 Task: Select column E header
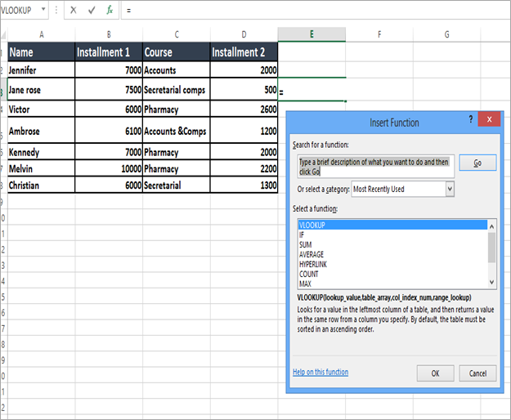pyautogui.click(x=312, y=34)
